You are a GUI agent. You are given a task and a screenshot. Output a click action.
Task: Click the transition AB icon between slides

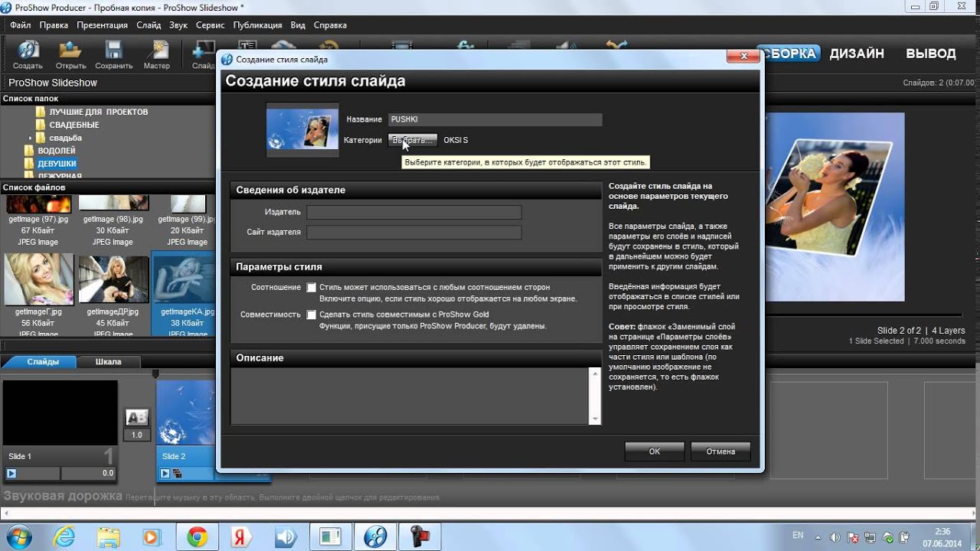[x=136, y=418]
